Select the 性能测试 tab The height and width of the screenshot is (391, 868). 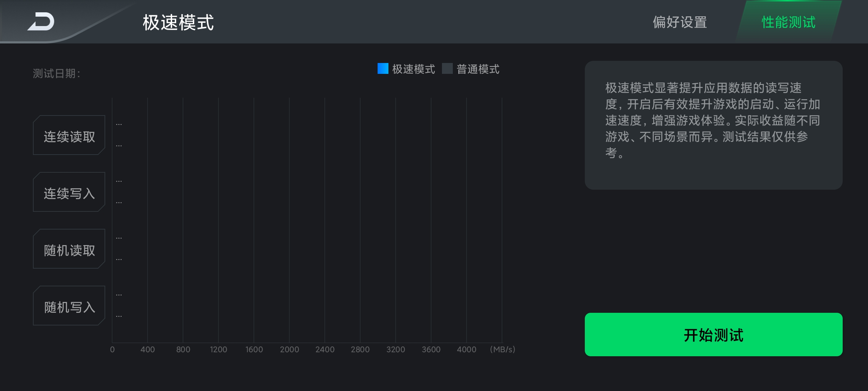788,22
